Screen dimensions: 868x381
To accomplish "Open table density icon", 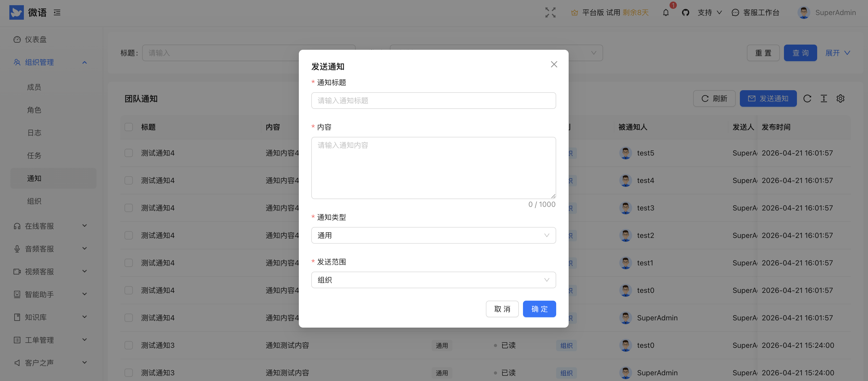I will tap(824, 98).
